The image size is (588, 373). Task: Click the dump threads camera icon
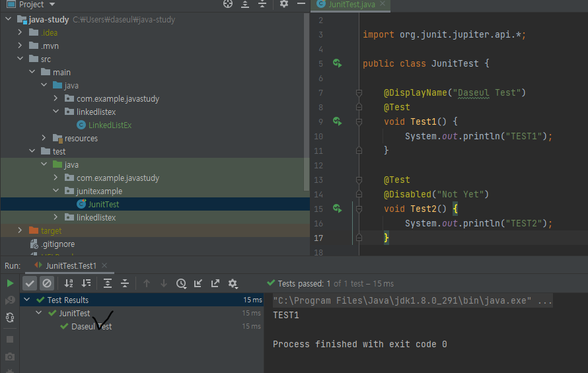click(x=10, y=356)
